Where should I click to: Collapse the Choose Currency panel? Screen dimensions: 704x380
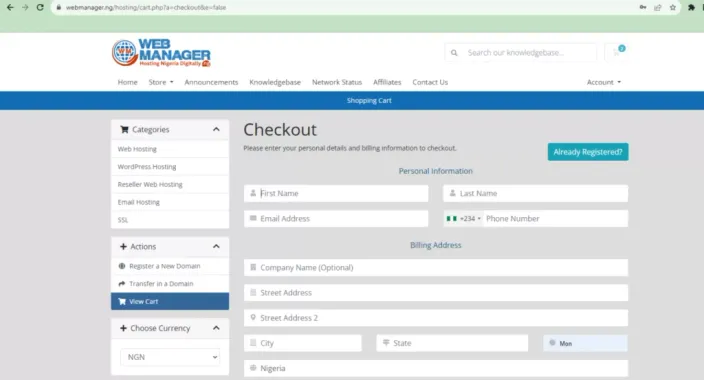click(216, 328)
